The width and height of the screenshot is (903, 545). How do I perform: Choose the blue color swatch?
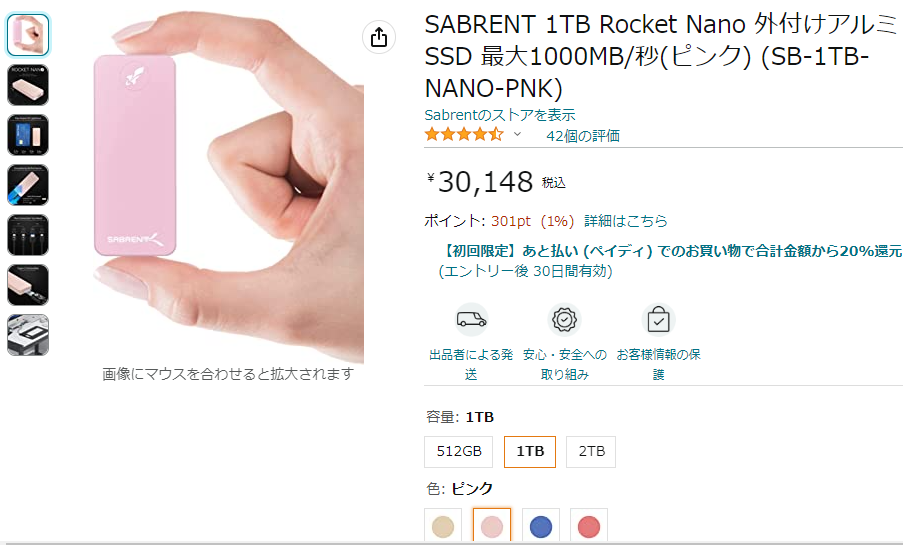click(x=541, y=525)
